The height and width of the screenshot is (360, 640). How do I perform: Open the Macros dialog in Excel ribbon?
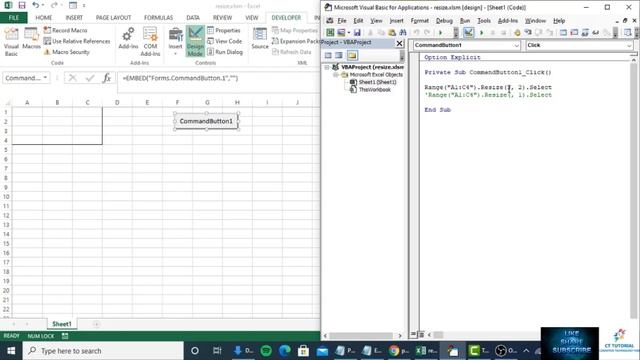click(x=31, y=39)
